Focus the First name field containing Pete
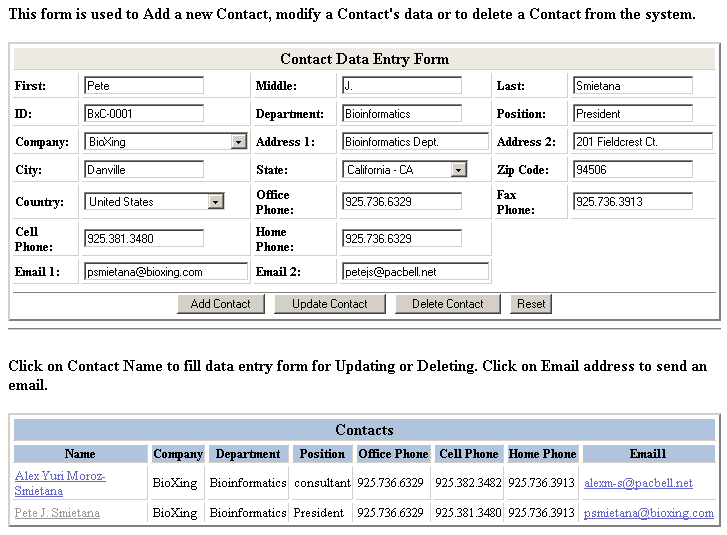727x535 pixels. point(144,86)
